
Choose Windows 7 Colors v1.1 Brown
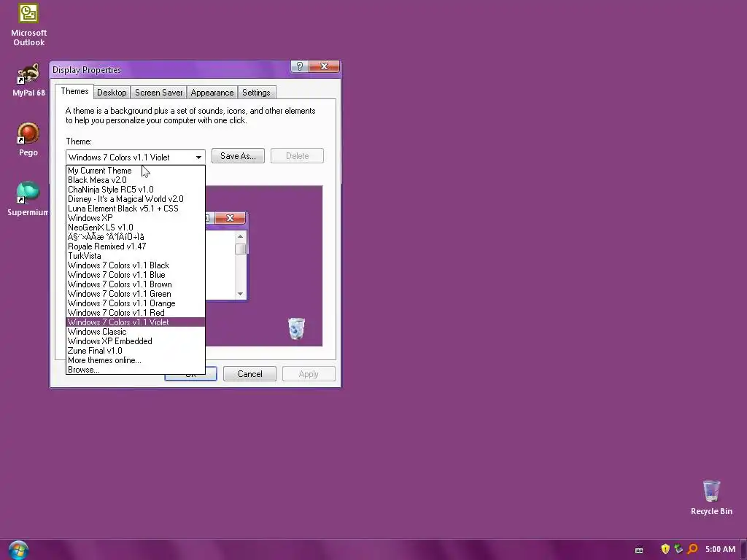tap(135, 284)
